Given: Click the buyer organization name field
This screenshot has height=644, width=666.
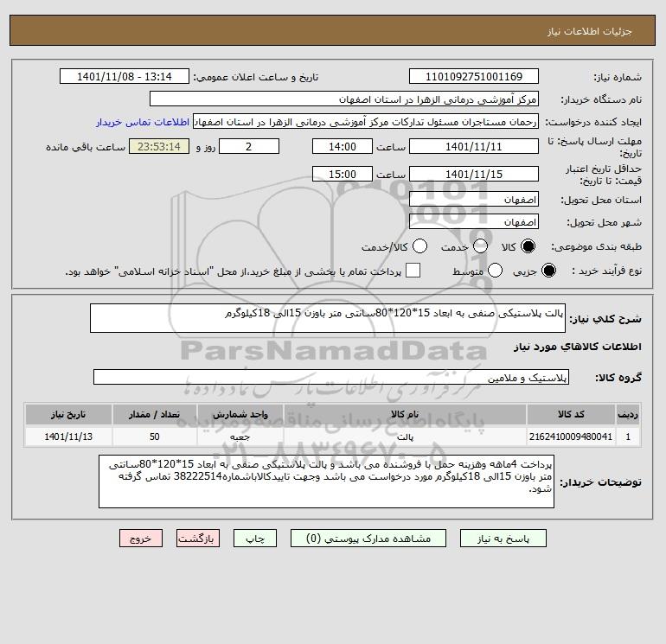Looking at the screenshot, I should pyautogui.click(x=344, y=99).
